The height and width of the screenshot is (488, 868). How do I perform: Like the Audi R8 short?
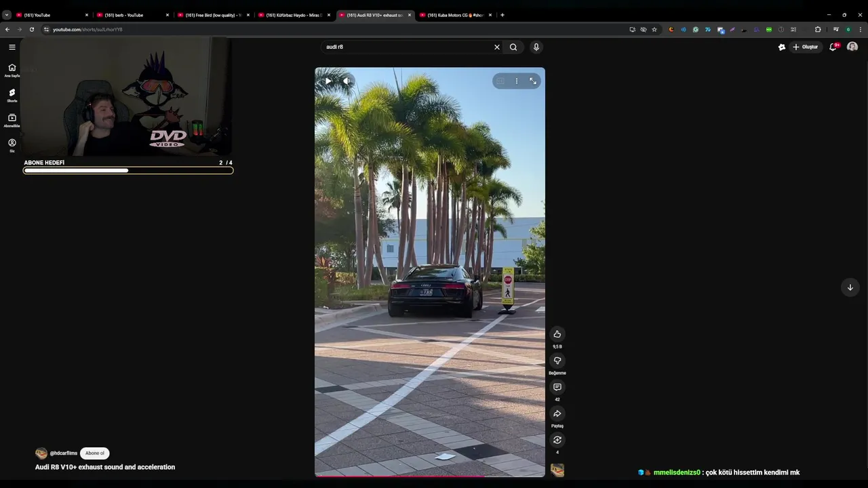557,334
